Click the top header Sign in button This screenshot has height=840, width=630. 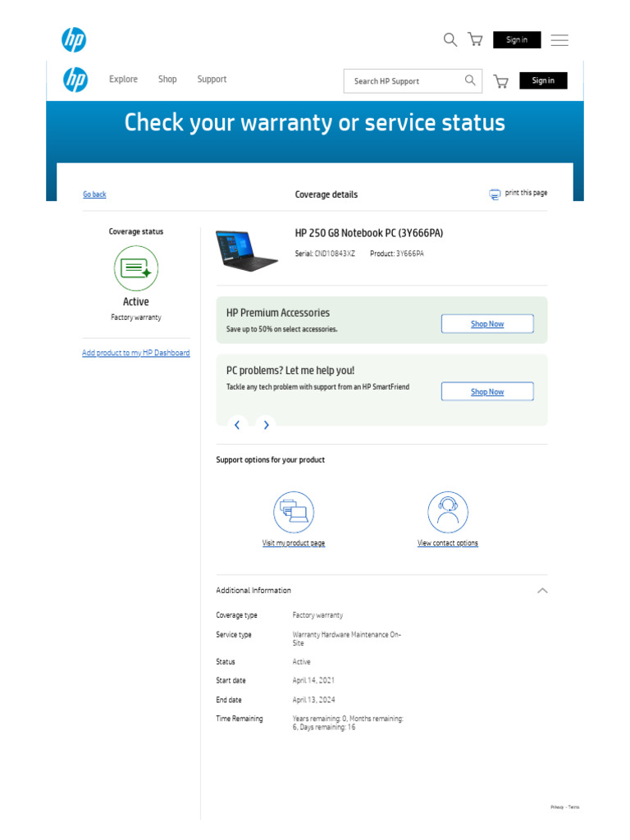tap(517, 39)
